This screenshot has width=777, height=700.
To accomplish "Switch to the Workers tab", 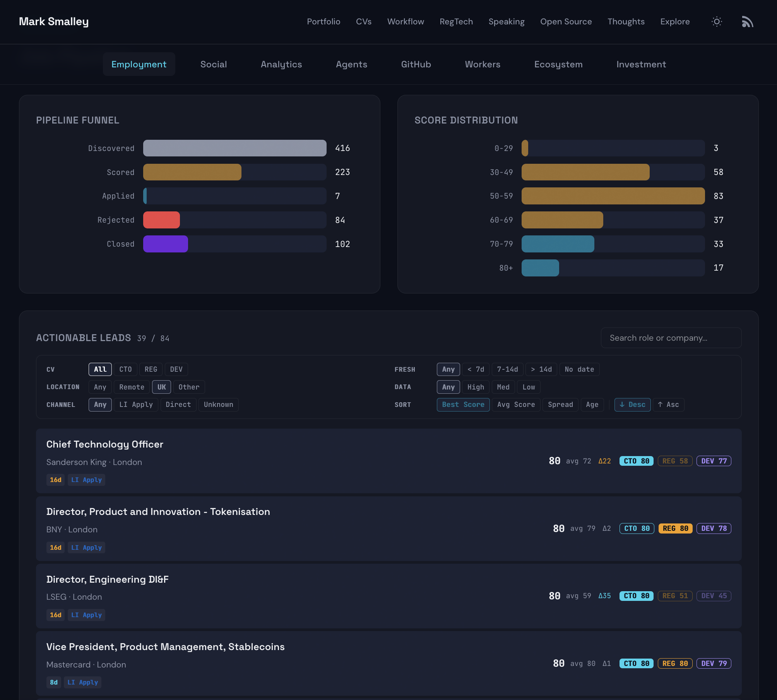I will [x=483, y=64].
